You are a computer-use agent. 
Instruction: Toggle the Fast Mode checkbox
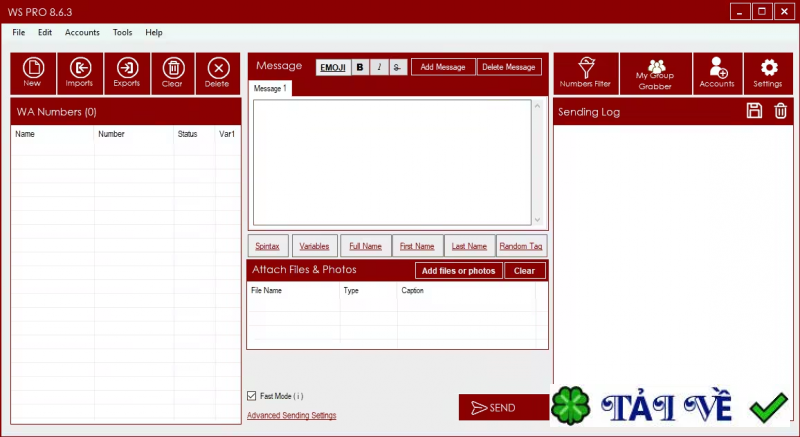(x=252, y=396)
